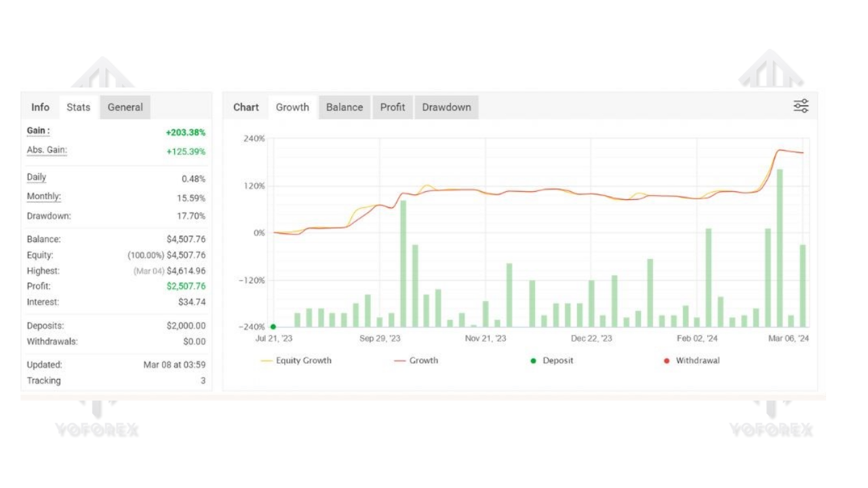Open the Profit chart view

(393, 107)
